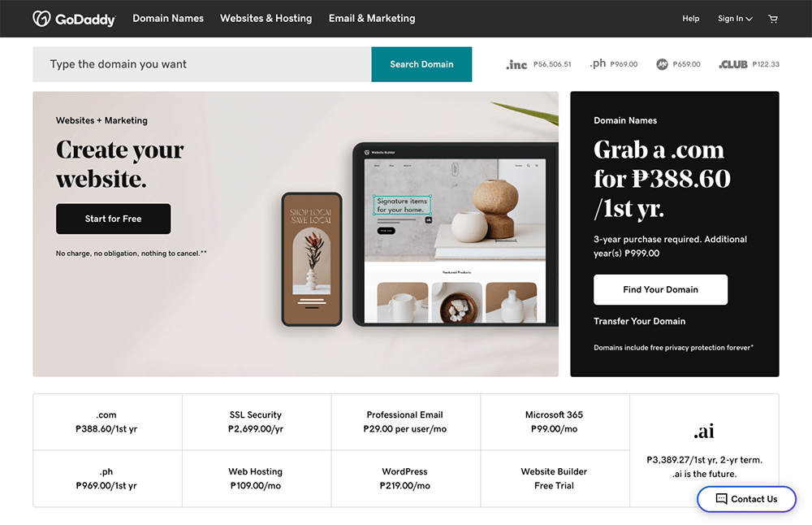Open the Email & Marketing menu
This screenshot has height=525, width=812.
[372, 18]
